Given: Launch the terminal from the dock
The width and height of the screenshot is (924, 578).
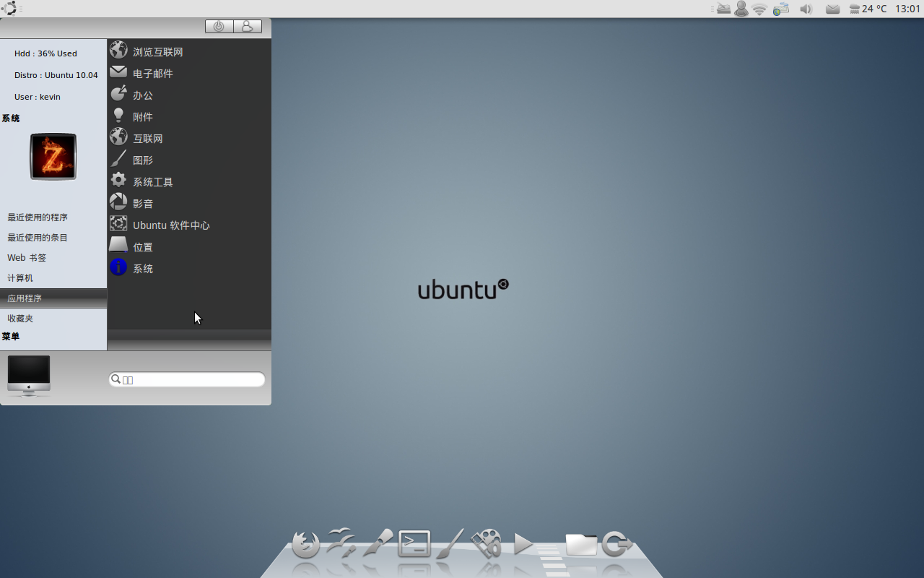Looking at the screenshot, I should [415, 544].
